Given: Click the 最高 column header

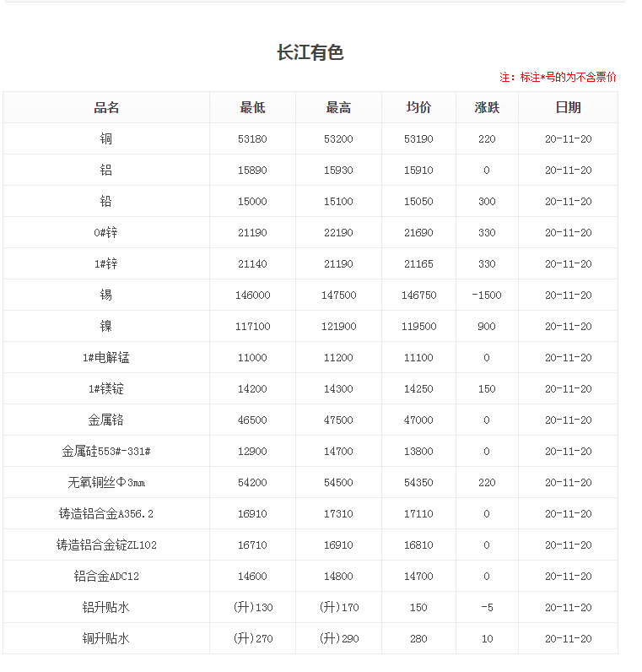Looking at the screenshot, I should [338, 107].
